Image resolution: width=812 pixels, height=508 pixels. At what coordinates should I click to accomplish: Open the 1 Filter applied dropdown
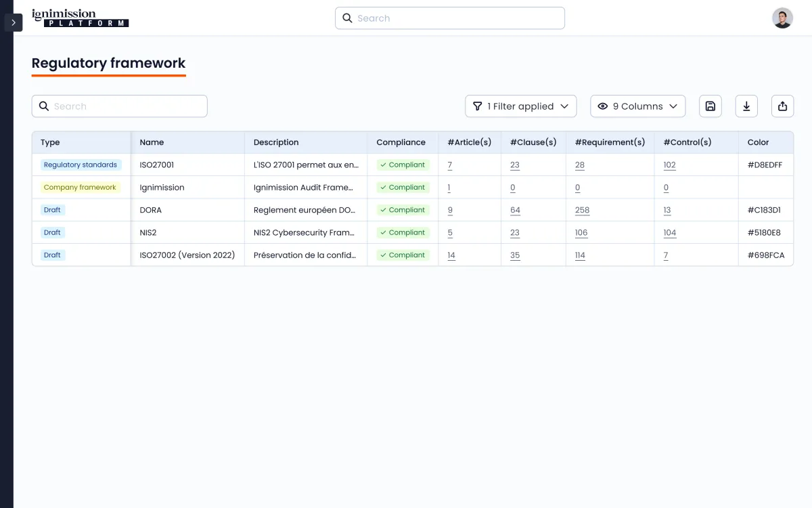click(520, 106)
